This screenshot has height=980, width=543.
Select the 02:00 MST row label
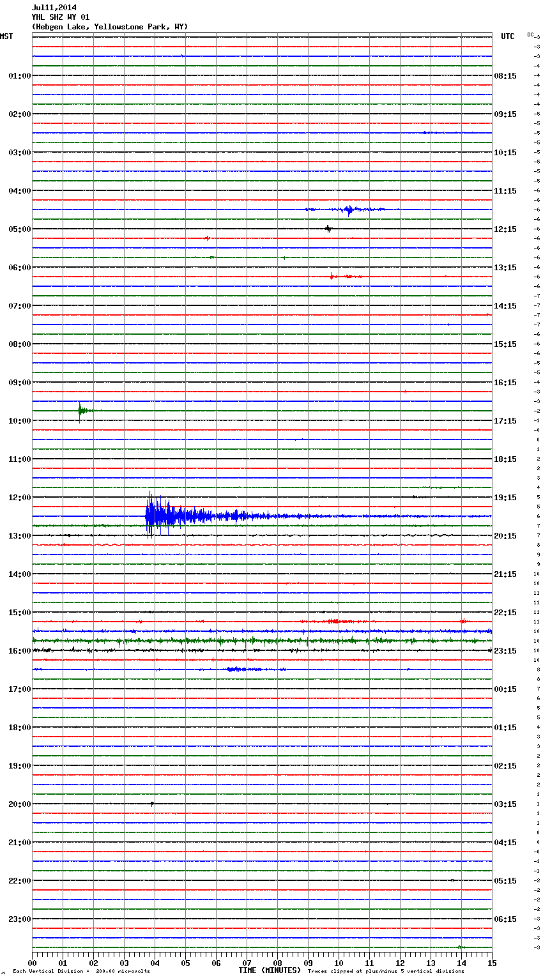pyautogui.click(x=19, y=114)
